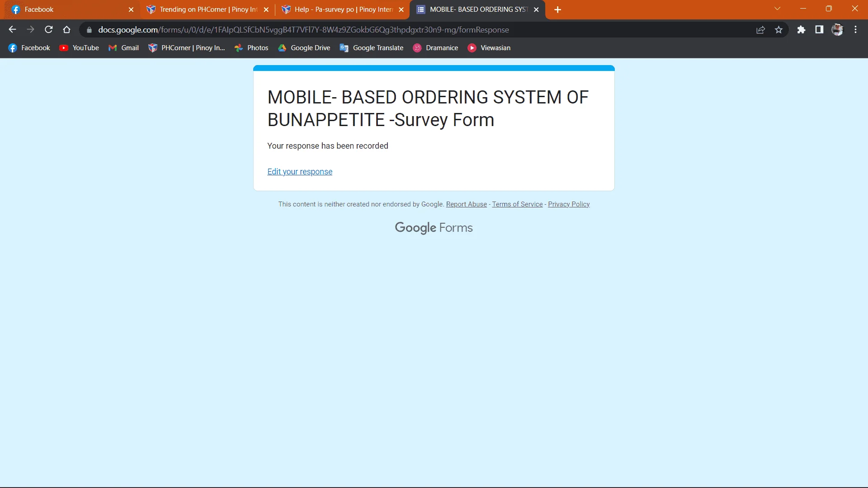This screenshot has height=488, width=868.
Task: Open the Privacy Policy link
Action: click(x=569, y=204)
